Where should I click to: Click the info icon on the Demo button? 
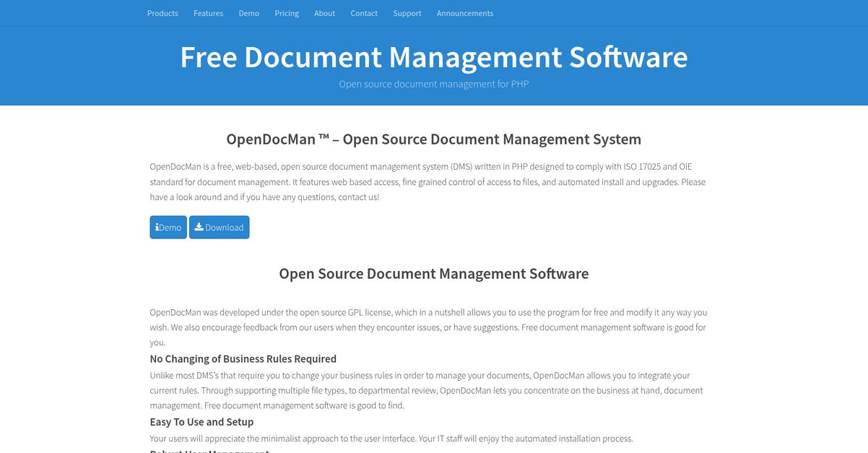click(157, 227)
